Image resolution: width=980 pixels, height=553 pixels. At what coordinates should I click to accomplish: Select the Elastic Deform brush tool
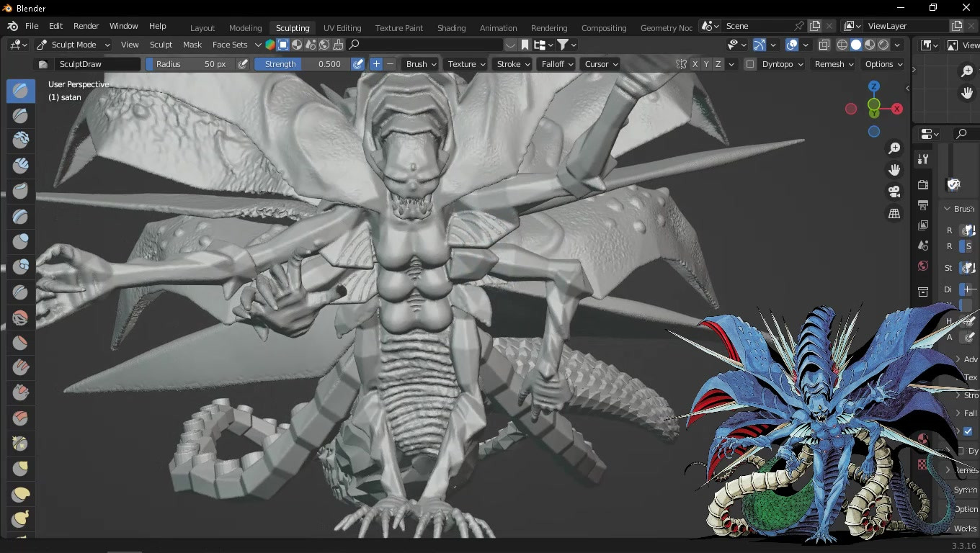20,493
